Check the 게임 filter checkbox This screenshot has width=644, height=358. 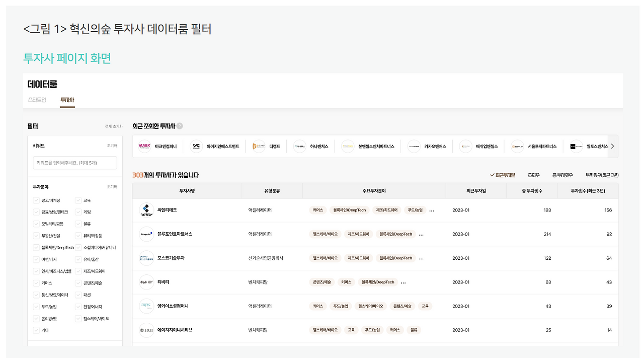coord(78,212)
